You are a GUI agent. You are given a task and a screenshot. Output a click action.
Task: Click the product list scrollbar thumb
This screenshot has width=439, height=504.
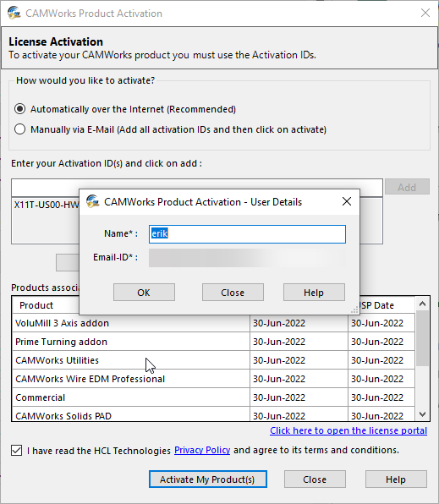pos(422,338)
